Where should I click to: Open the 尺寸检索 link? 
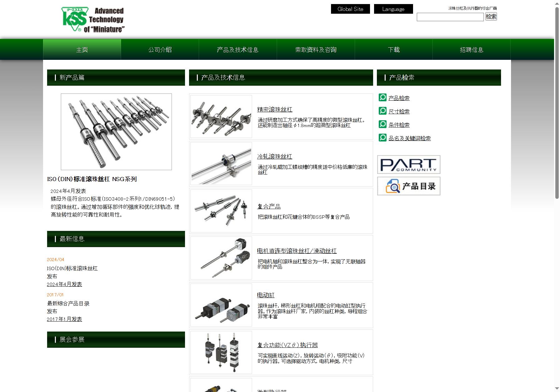pos(399,112)
